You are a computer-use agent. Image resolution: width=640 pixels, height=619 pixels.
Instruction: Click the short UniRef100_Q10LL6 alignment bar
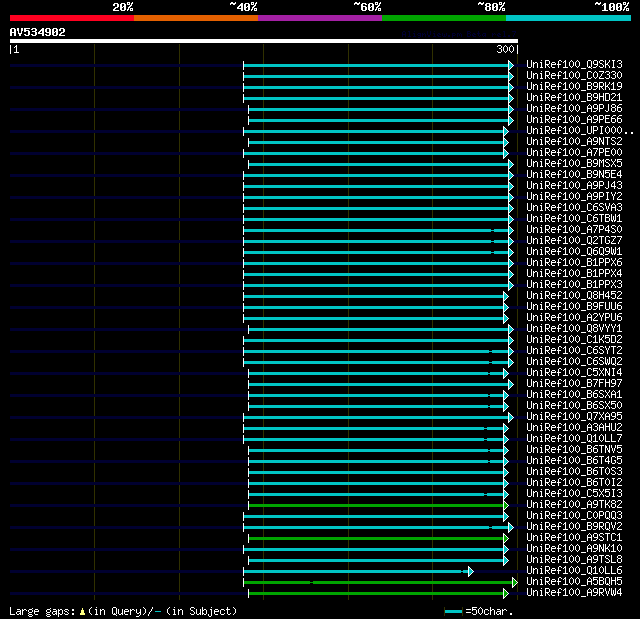(x=356, y=572)
